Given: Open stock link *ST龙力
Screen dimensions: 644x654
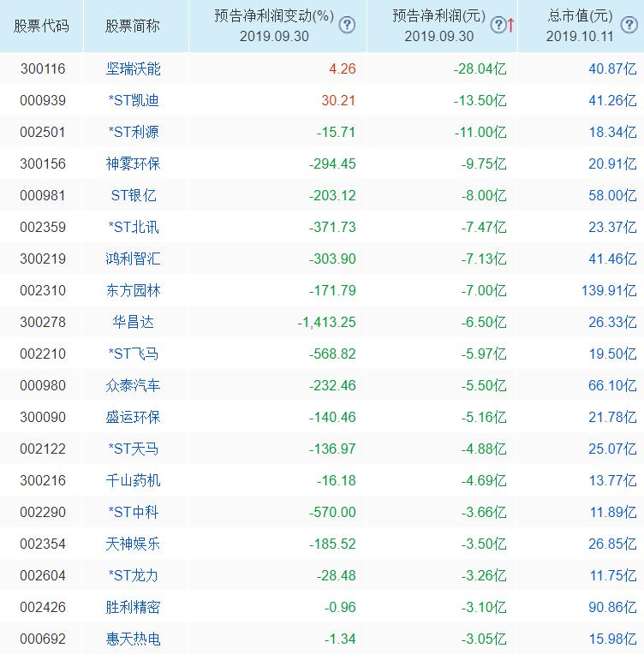Looking at the screenshot, I should [x=134, y=575].
